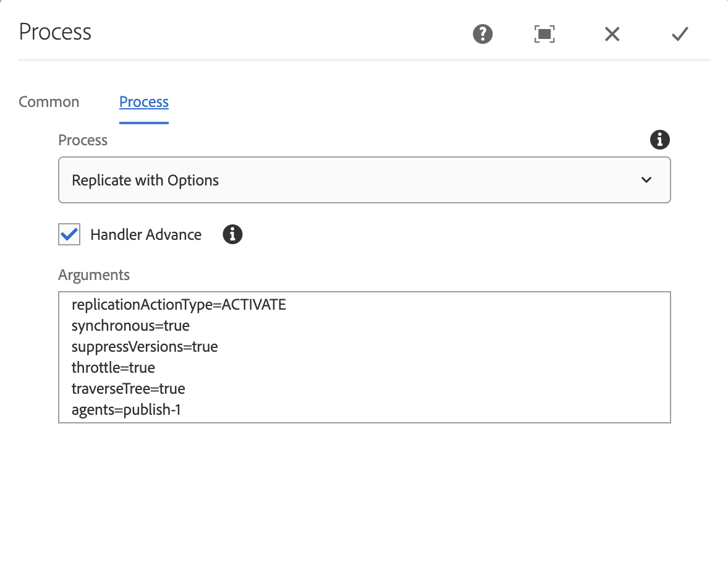Click the info icon next to Process label

pyautogui.click(x=659, y=140)
